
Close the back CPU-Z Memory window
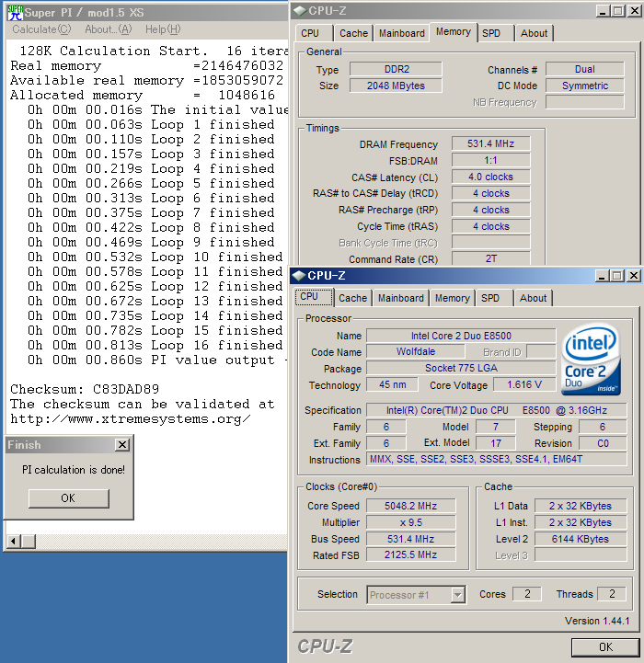click(634, 11)
